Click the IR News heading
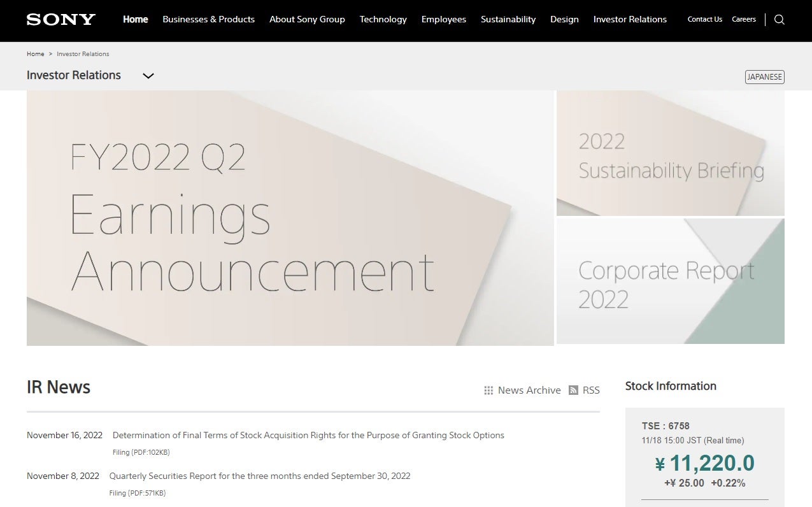This screenshot has width=812, height=507. tap(59, 387)
